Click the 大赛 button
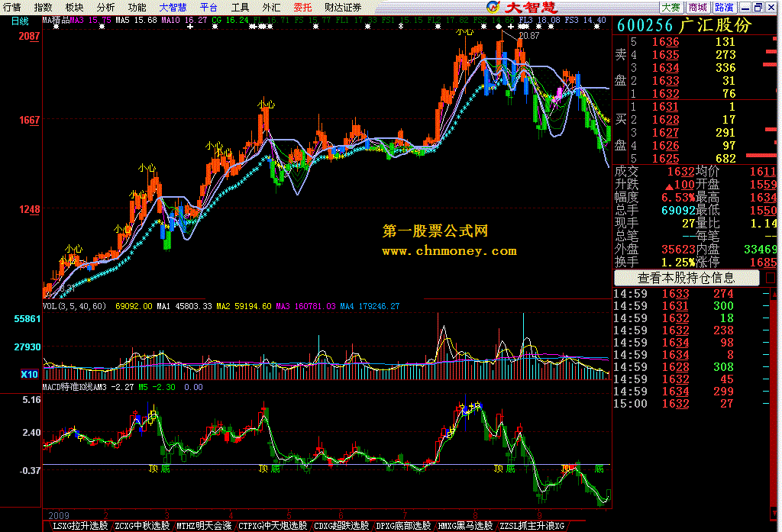The width and height of the screenshot is (782, 532). click(671, 8)
